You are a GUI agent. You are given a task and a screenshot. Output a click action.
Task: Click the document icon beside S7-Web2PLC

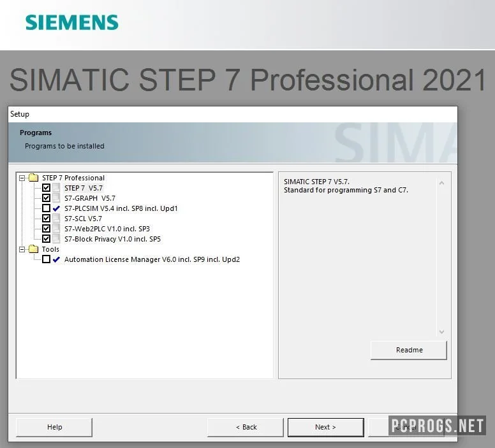pyautogui.click(x=56, y=228)
